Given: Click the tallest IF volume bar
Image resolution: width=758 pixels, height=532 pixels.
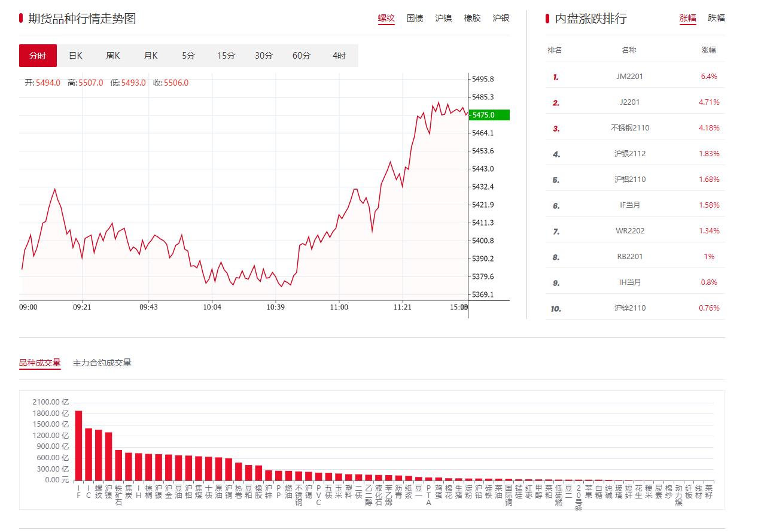Looking at the screenshot, I should click(x=78, y=445).
